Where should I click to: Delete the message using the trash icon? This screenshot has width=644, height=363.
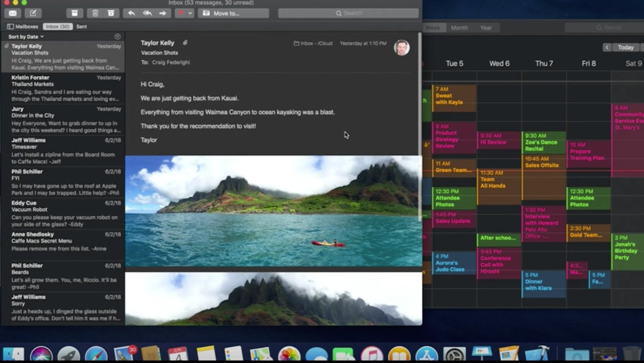[x=95, y=13]
